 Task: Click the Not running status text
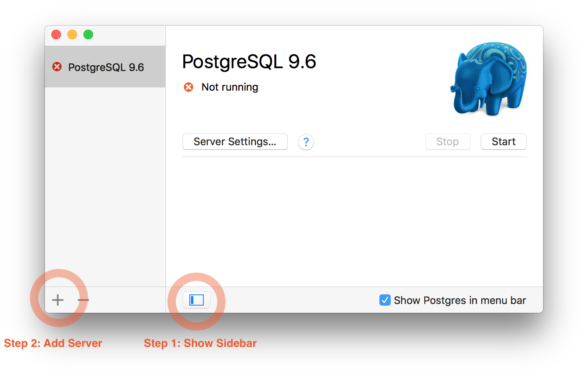pyautogui.click(x=230, y=87)
